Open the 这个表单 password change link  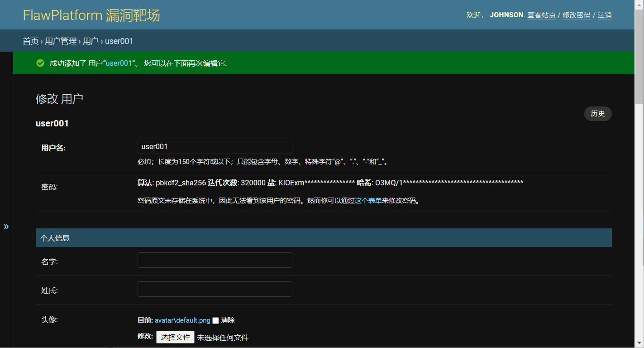tap(368, 200)
